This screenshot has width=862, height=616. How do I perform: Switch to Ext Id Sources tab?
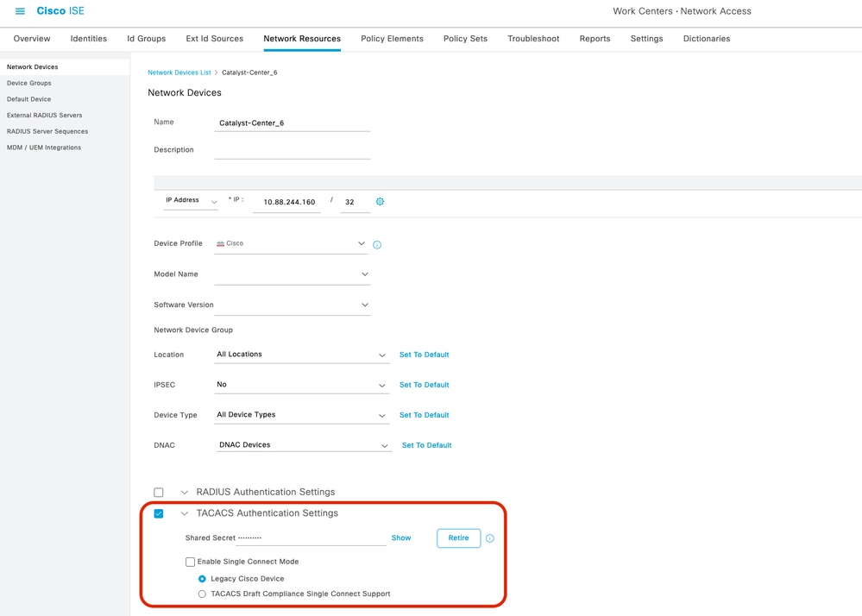click(x=214, y=39)
